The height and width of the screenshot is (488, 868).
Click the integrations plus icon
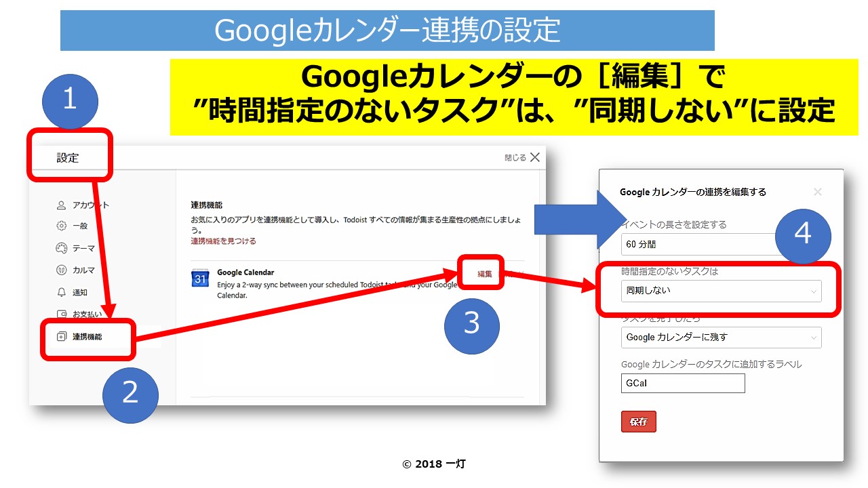(x=61, y=336)
